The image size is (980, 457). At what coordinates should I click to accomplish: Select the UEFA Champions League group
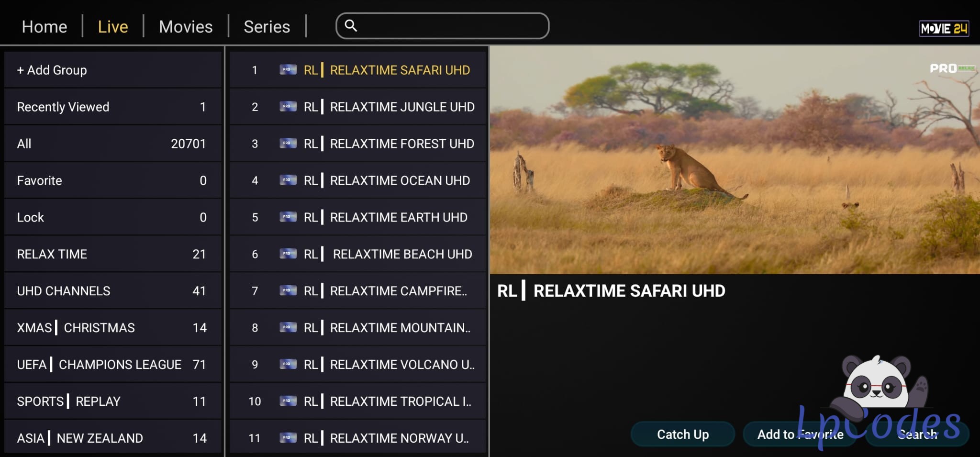[113, 365]
